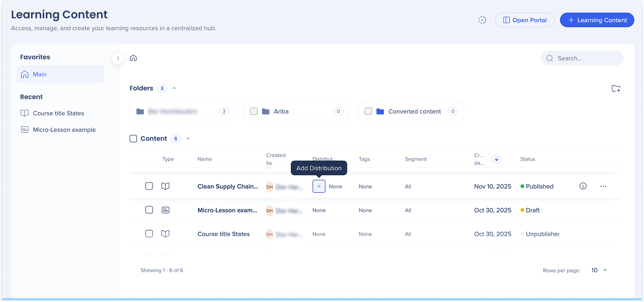Click the sync status icon near Open Portal

coord(482,20)
